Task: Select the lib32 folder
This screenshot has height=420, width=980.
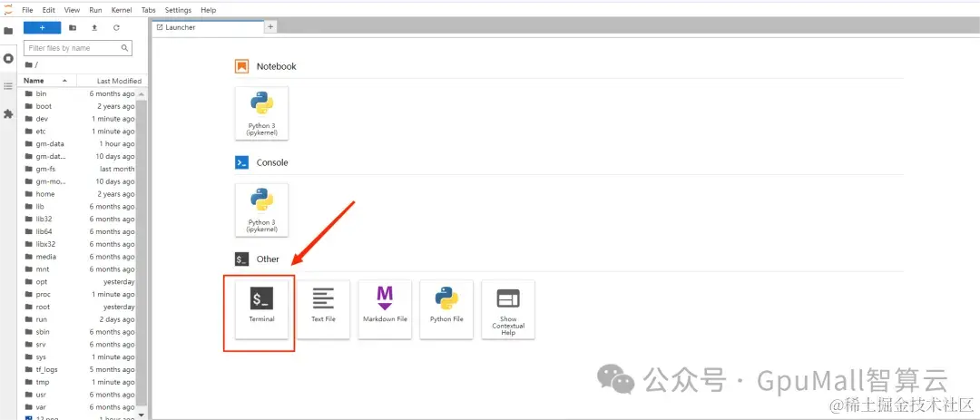Action: coord(79,219)
